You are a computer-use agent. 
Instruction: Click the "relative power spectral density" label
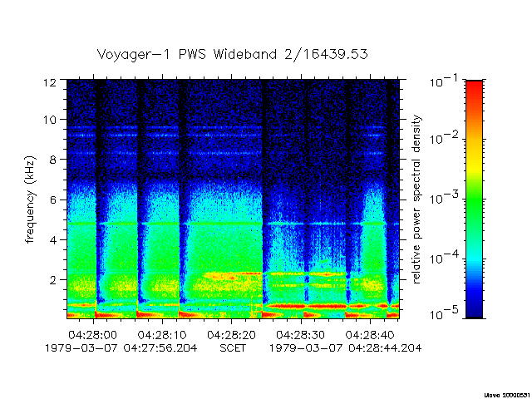tap(416, 199)
